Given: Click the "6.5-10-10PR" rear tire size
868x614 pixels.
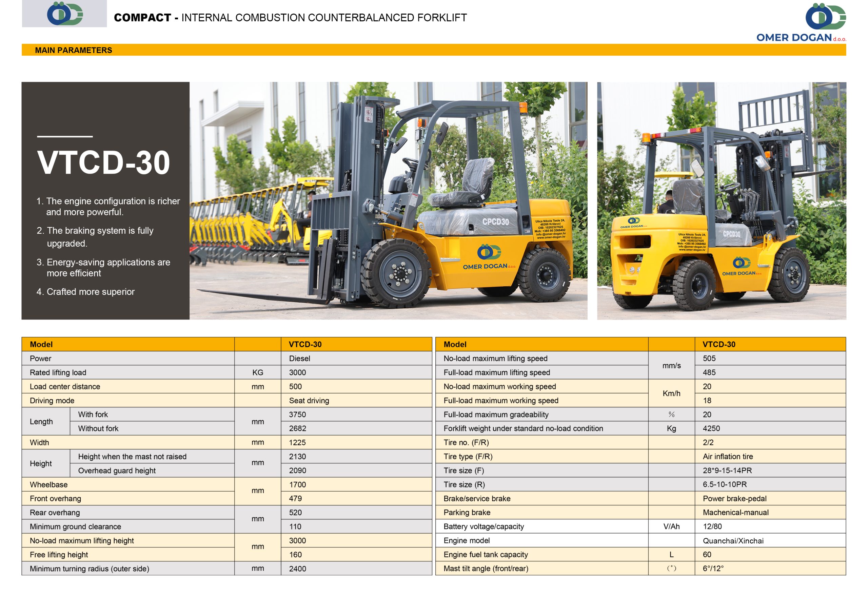Looking at the screenshot, I should pos(725,484).
